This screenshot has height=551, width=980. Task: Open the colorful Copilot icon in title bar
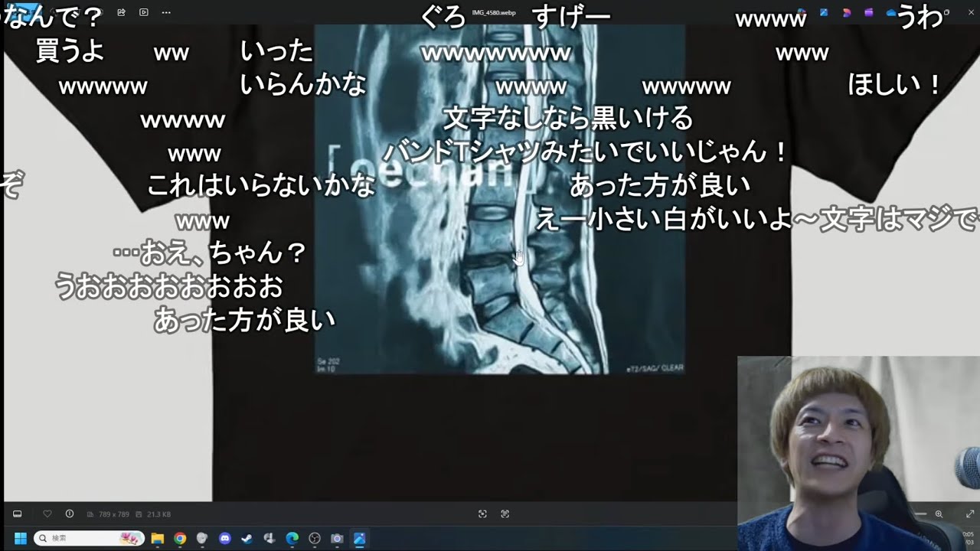pyautogui.click(x=802, y=11)
